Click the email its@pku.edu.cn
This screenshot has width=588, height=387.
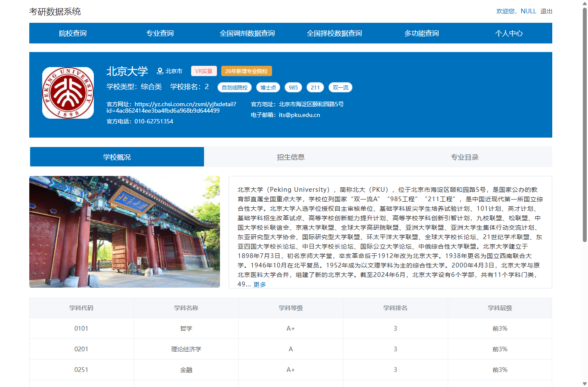(x=299, y=115)
